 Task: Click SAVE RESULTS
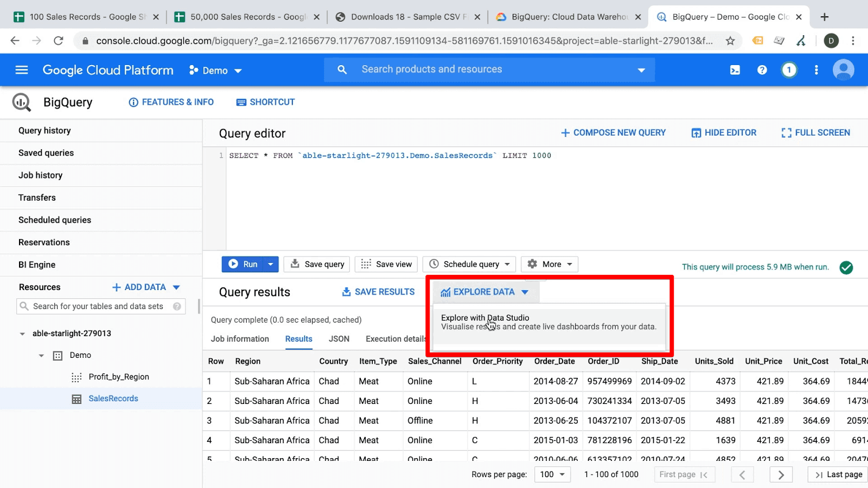[378, 292]
